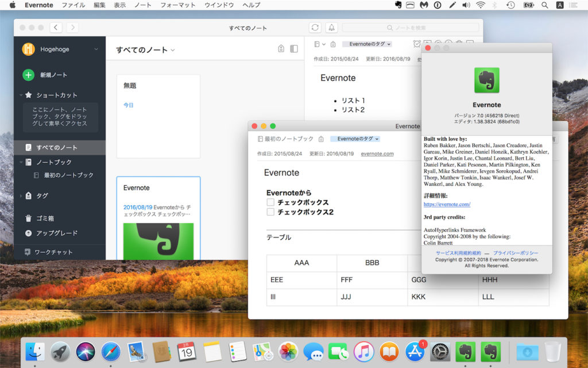Screen dimensions: 588x368
Task: Click the green plus new note icon
Action: (29, 75)
